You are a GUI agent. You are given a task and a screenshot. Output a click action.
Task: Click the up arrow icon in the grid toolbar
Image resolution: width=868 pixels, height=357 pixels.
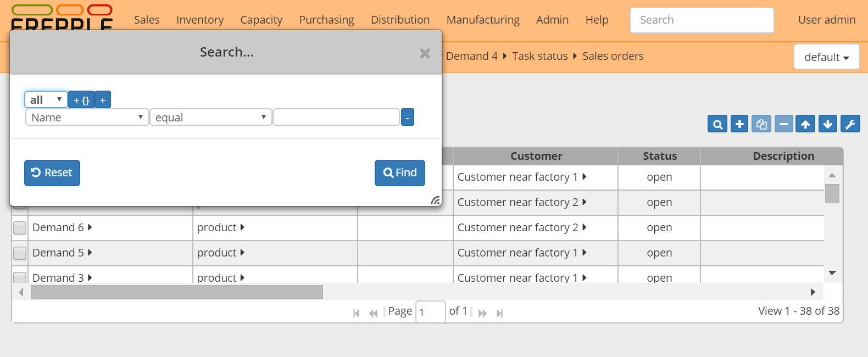point(805,124)
